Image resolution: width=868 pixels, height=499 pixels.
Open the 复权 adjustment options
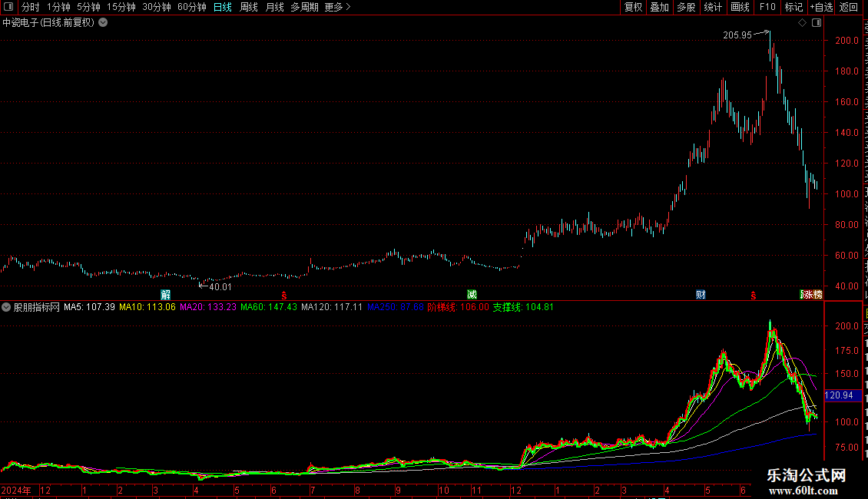(633, 7)
